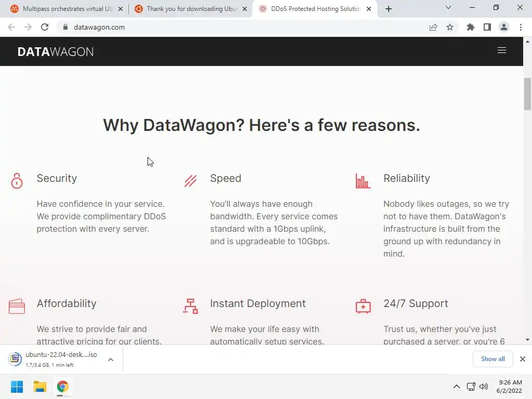The height and width of the screenshot is (399, 532).
Task: Go back to previous page
Action: pyautogui.click(x=11, y=27)
